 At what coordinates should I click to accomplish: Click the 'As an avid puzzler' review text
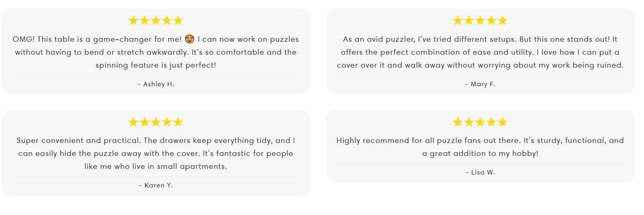(x=480, y=52)
